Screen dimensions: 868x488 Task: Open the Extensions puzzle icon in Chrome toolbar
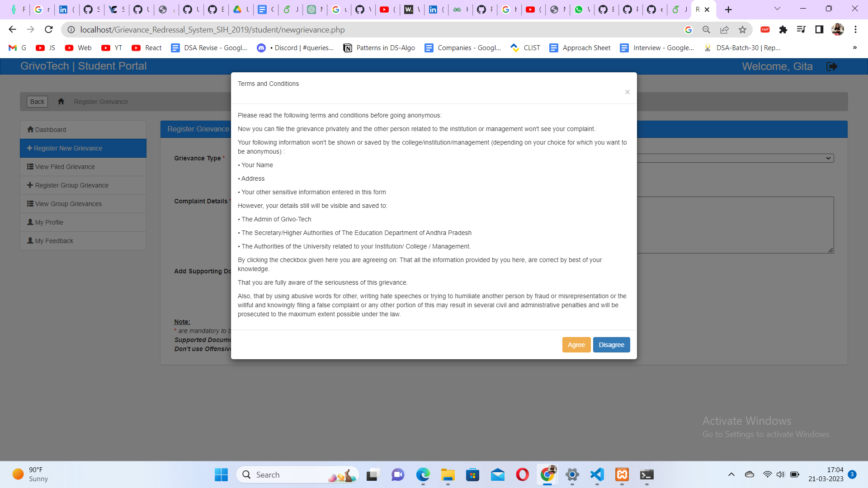pos(783,29)
